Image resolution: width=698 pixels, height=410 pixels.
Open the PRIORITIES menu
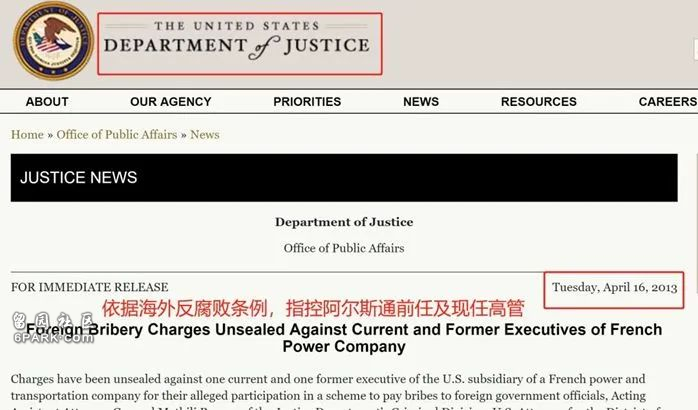307,101
